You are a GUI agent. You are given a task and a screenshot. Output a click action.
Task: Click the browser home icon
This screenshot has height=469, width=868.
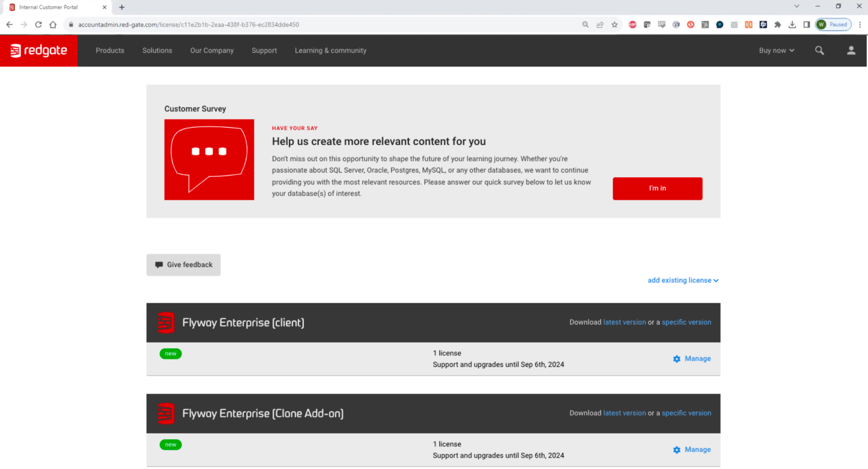(53, 25)
